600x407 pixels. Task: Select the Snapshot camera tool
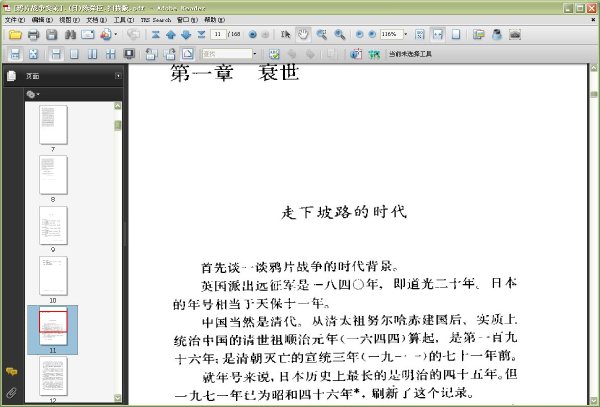pos(515,35)
